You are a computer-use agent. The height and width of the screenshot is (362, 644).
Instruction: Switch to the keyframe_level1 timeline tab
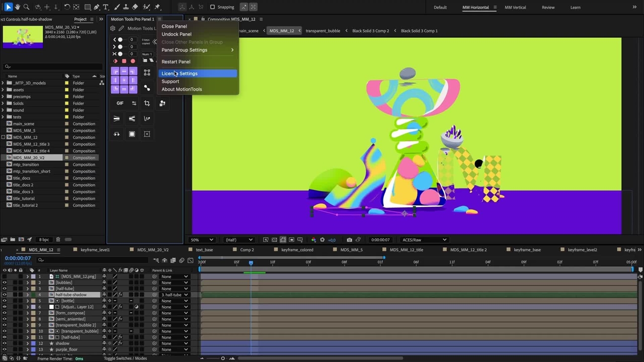point(95,250)
